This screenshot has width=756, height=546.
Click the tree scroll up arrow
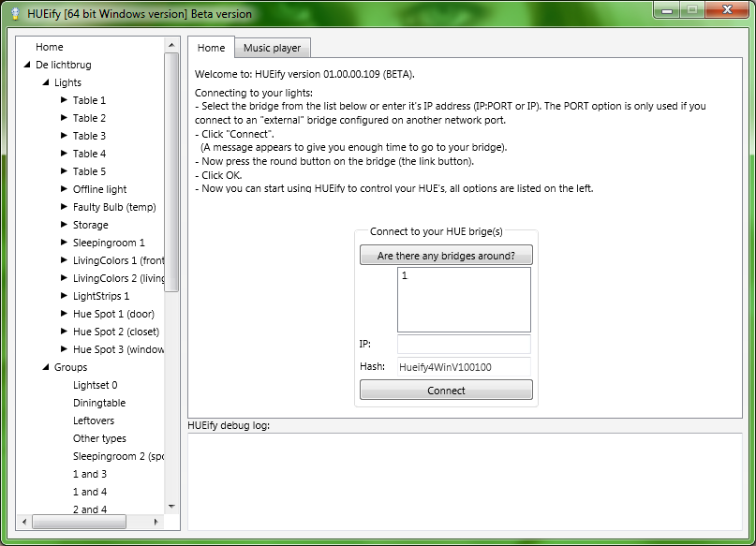[x=171, y=45]
